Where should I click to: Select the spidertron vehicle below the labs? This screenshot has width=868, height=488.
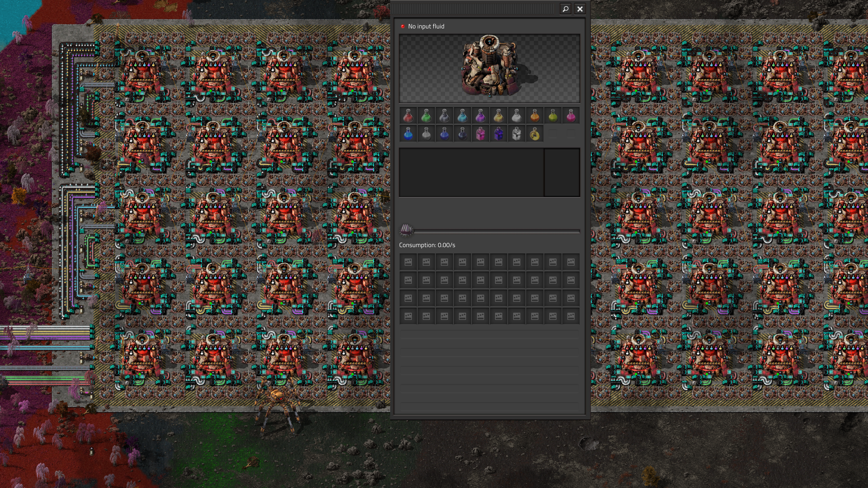[x=278, y=404]
